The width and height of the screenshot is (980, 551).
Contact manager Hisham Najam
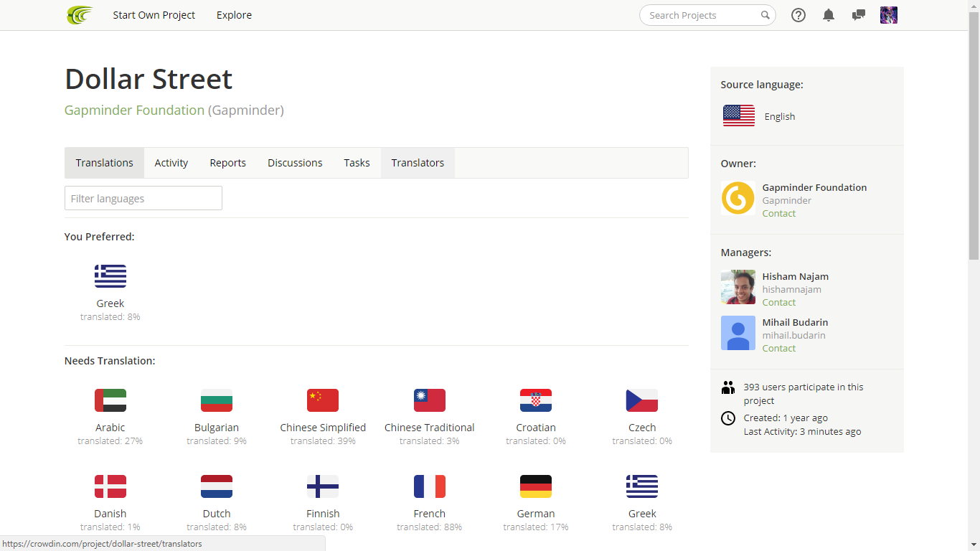coord(779,302)
